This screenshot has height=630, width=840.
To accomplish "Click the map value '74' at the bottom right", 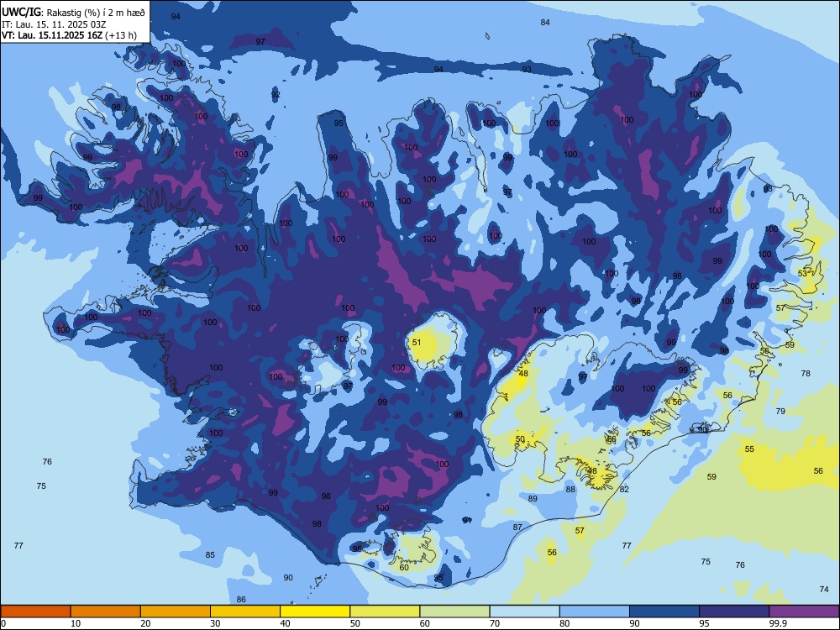I will pos(824,590).
